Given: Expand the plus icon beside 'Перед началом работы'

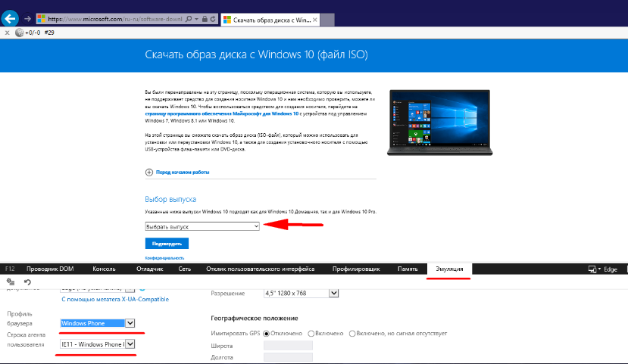Looking at the screenshot, I should click(149, 172).
